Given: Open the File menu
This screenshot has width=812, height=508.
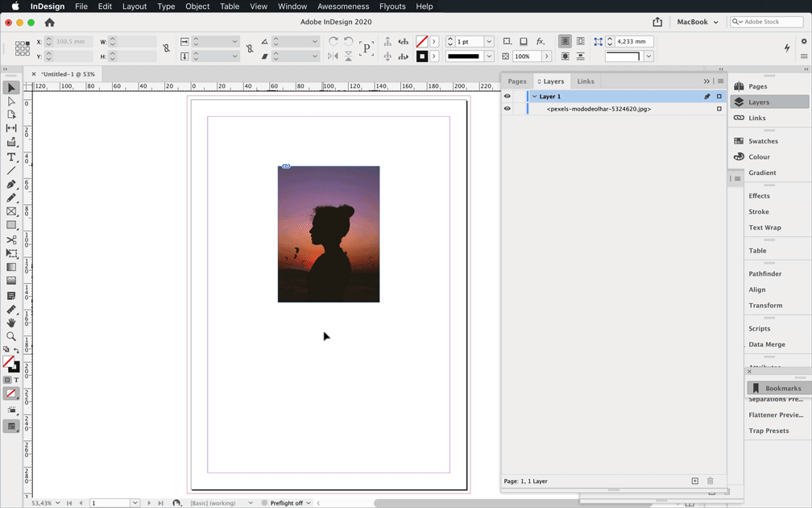Looking at the screenshot, I should [81, 6].
